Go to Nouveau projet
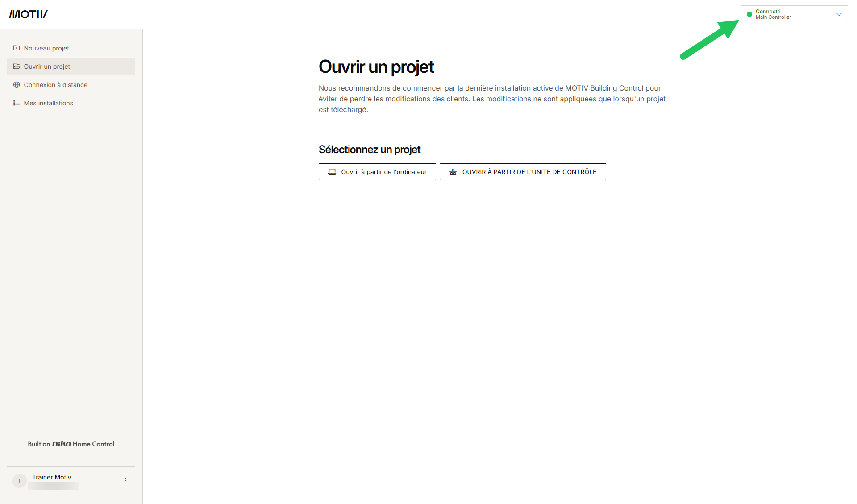This screenshot has width=857, height=504. [71, 48]
